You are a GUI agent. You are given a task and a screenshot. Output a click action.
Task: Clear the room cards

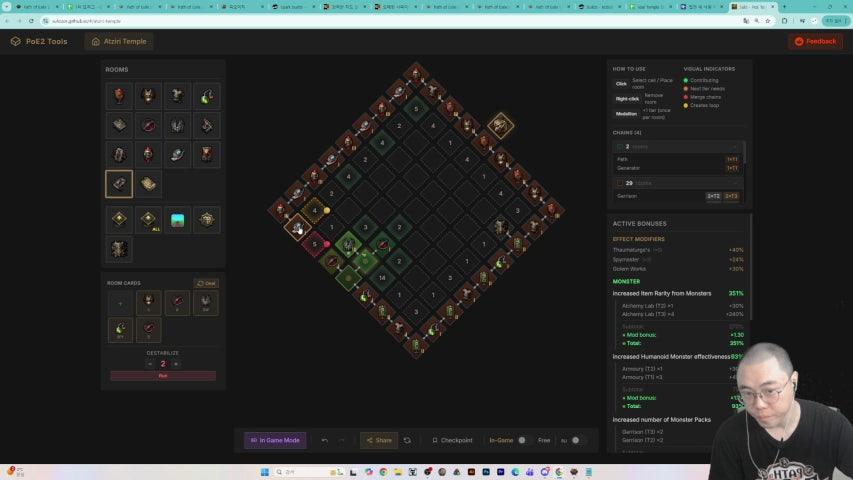[207, 284]
